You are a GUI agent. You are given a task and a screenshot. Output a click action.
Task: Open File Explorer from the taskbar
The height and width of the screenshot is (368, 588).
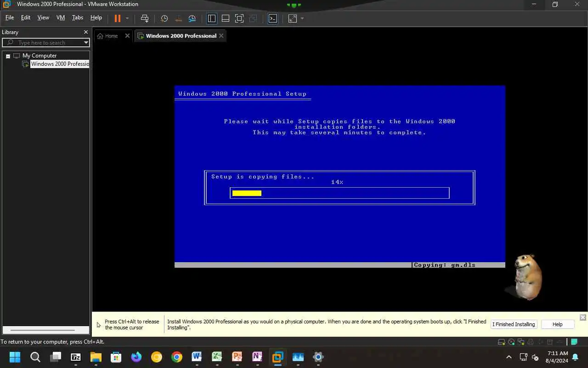pyautogui.click(x=96, y=357)
